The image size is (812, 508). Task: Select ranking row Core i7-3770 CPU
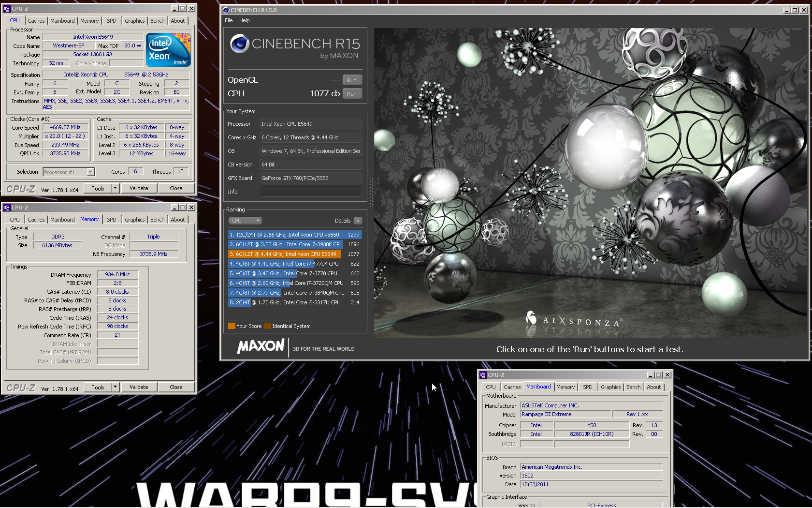(295, 273)
